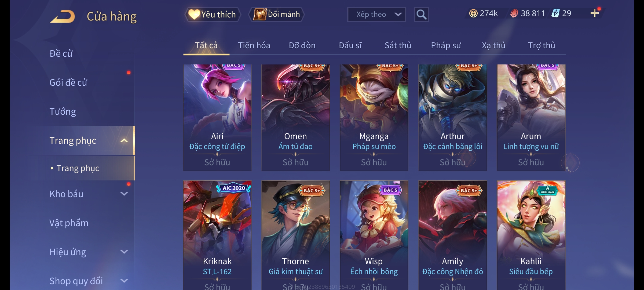Switch to the Sát thủ tab
644x290 pixels.
tap(398, 45)
